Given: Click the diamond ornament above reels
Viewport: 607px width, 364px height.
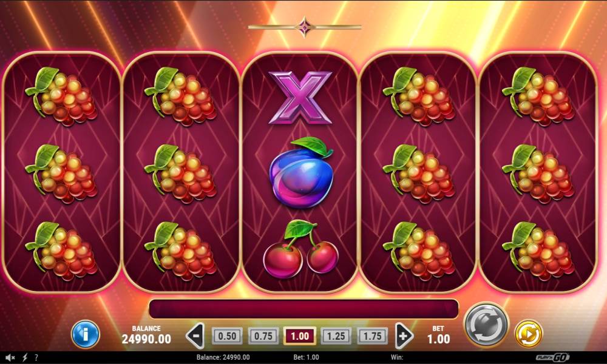Looking at the screenshot, I should point(304,27).
